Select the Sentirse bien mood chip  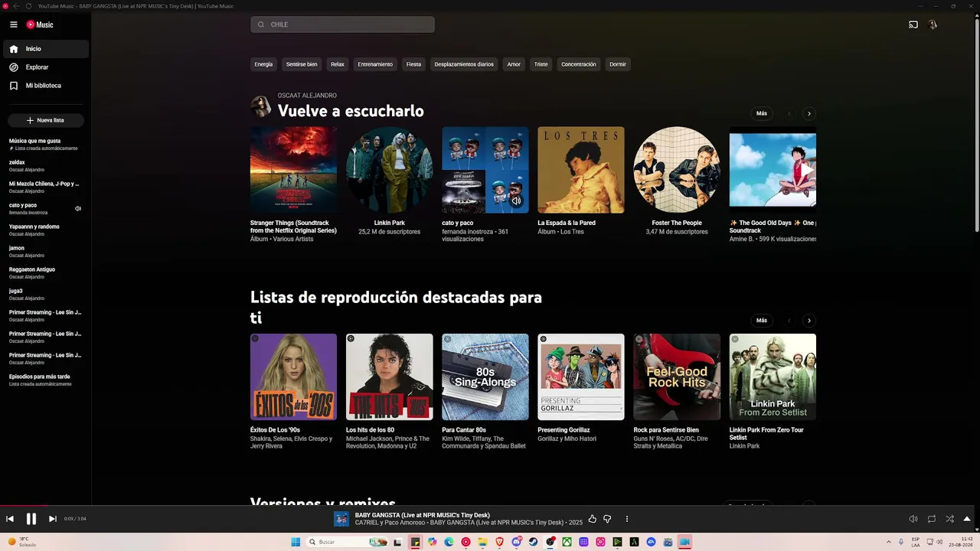coord(302,64)
